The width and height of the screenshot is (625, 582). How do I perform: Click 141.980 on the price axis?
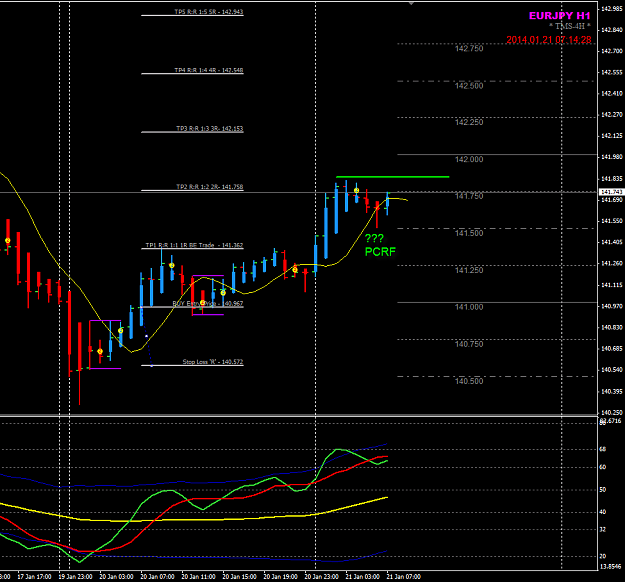(x=612, y=157)
